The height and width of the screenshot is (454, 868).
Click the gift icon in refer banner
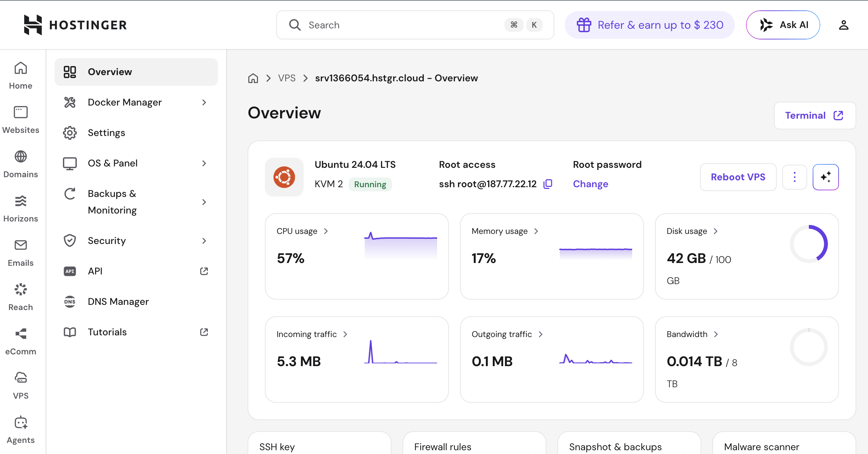pyautogui.click(x=584, y=25)
